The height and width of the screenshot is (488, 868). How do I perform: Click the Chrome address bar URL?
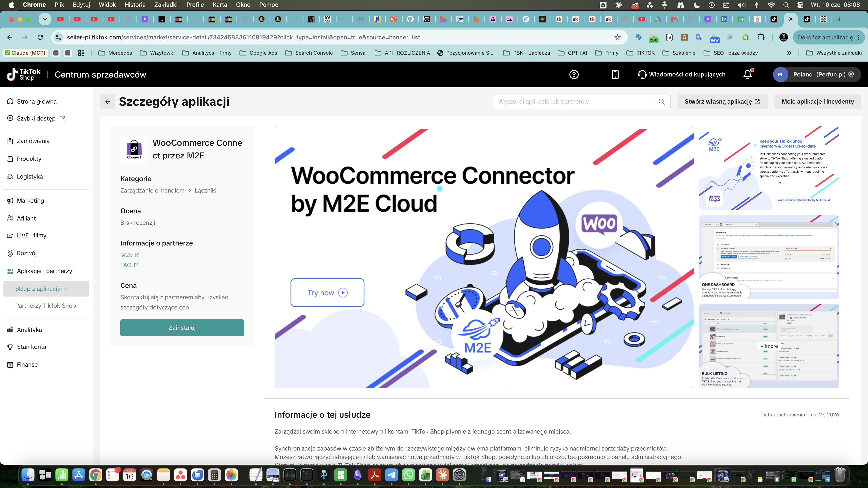pos(243,37)
